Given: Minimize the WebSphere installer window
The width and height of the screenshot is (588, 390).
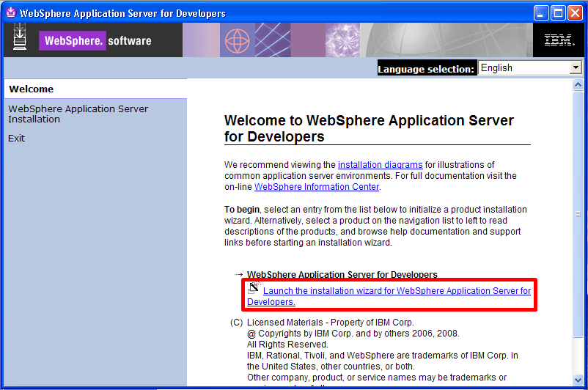Looking at the screenshot, I should (541, 13).
